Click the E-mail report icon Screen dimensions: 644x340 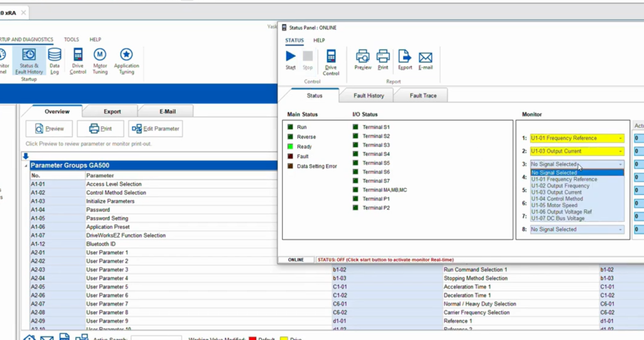click(x=425, y=58)
